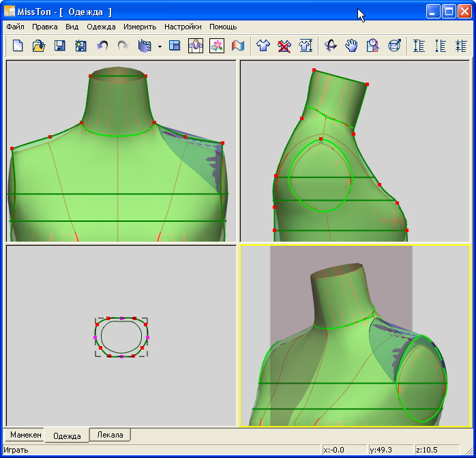The image size is (476, 458).
Task: Switch to the Лекала tab
Action: [x=110, y=435]
